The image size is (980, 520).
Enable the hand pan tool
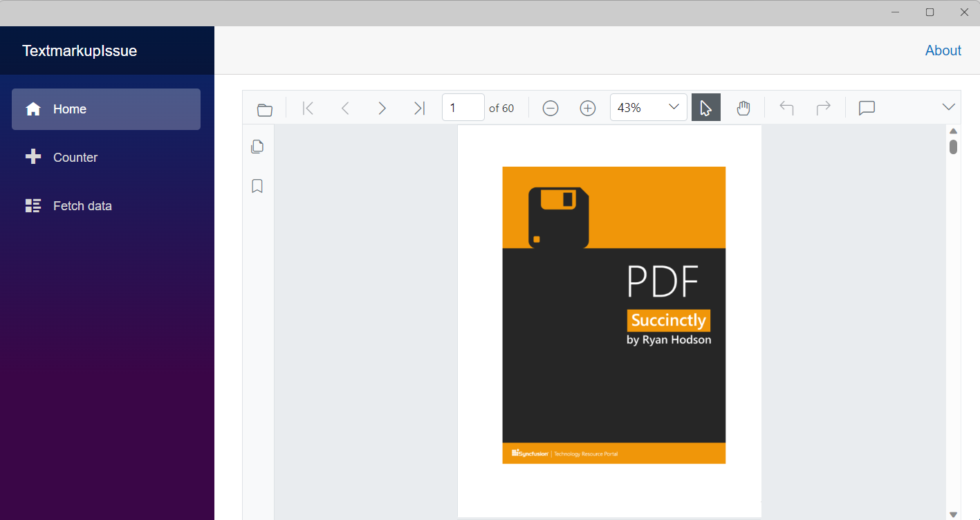[743, 108]
